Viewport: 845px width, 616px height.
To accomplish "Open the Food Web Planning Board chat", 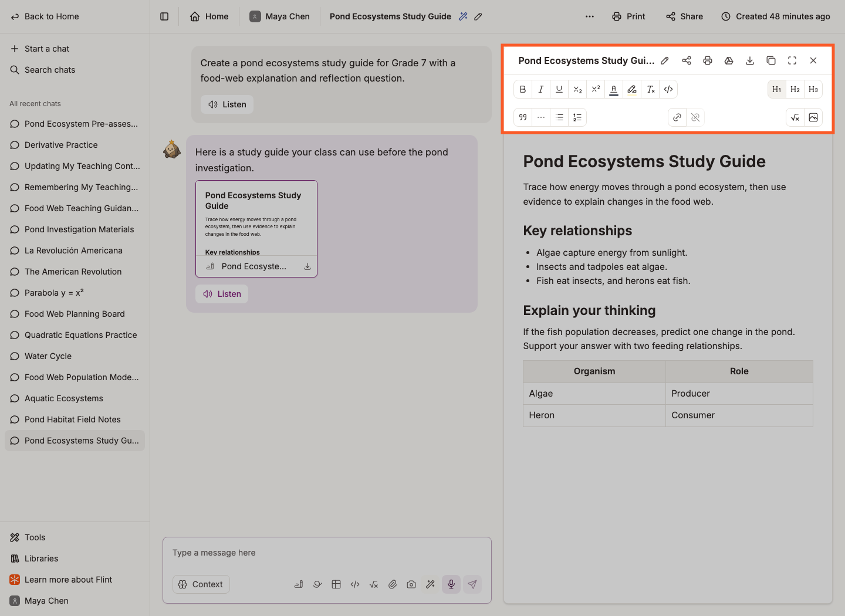I will click(75, 314).
